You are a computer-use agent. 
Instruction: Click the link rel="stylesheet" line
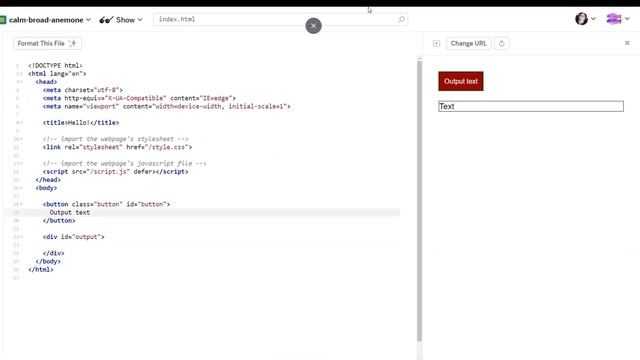click(117, 147)
